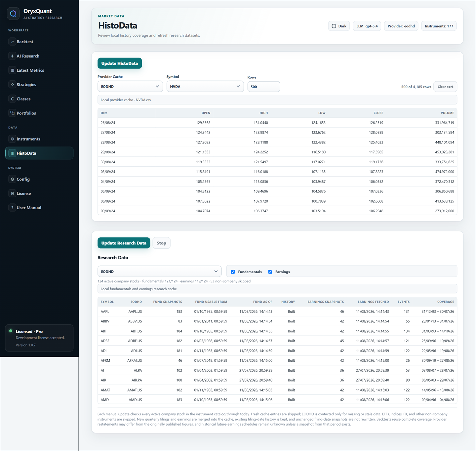Click the Strategies diamond icon
This screenshot has height=451, width=476.
click(x=12, y=85)
